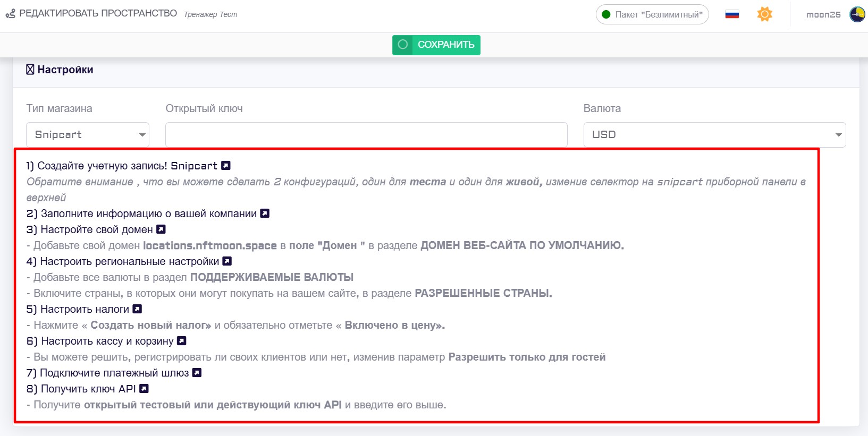Click into the Открытый ключ field
The width and height of the screenshot is (868, 436).
tap(366, 135)
